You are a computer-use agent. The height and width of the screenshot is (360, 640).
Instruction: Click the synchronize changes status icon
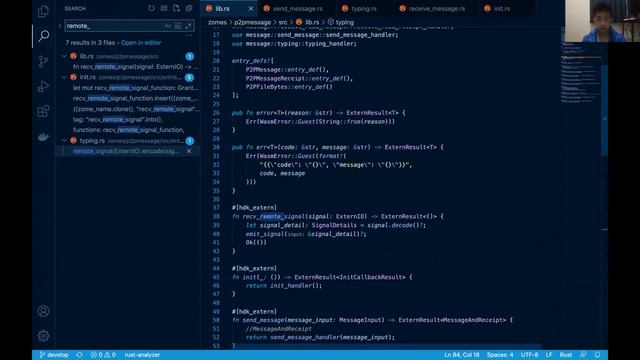tap(80, 355)
